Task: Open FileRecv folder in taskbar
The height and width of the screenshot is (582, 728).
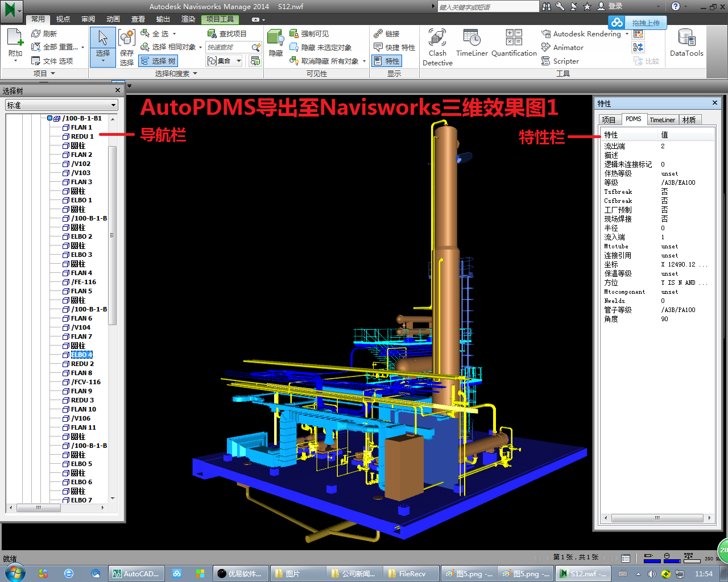Action: pos(412,573)
